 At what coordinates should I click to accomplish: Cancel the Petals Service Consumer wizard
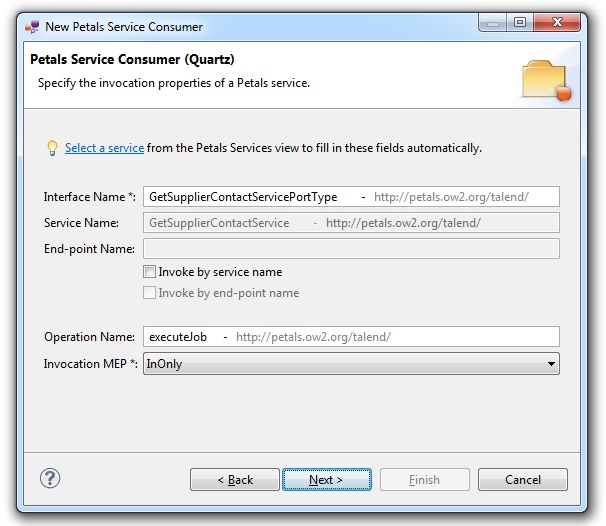coord(522,480)
